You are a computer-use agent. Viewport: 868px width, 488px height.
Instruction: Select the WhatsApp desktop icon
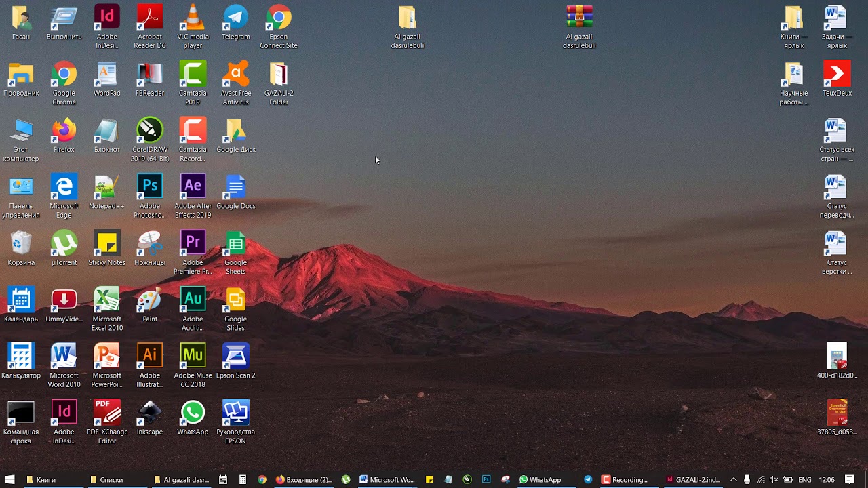point(193,418)
